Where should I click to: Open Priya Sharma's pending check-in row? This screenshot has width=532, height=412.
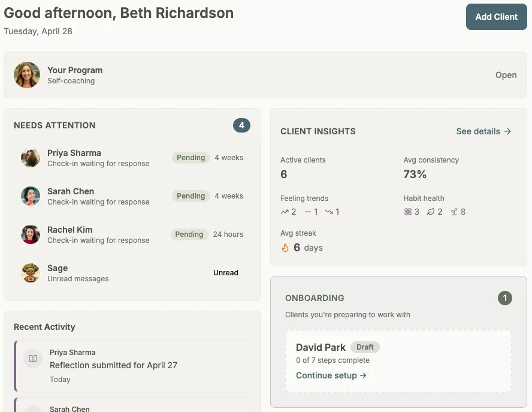pos(132,158)
